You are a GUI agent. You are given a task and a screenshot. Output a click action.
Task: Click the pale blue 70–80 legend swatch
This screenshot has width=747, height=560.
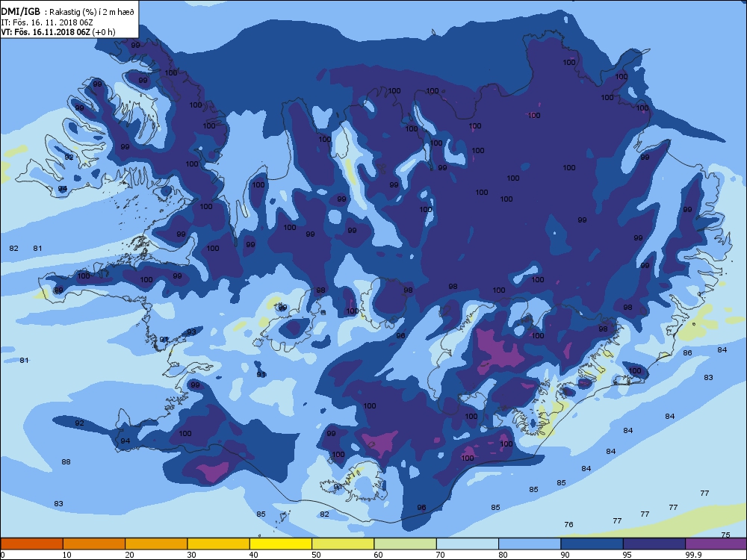pyautogui.click(x=468, y=544)
